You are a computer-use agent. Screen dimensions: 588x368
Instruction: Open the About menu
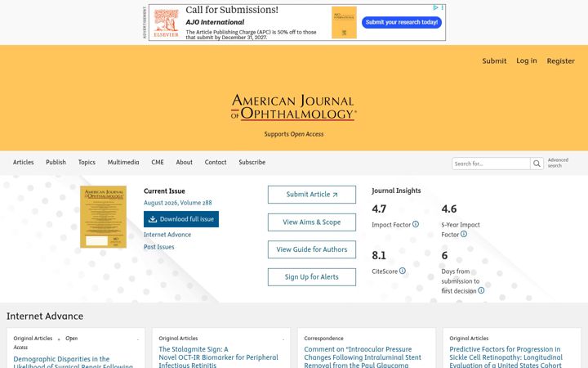click(x=184, y=162)
